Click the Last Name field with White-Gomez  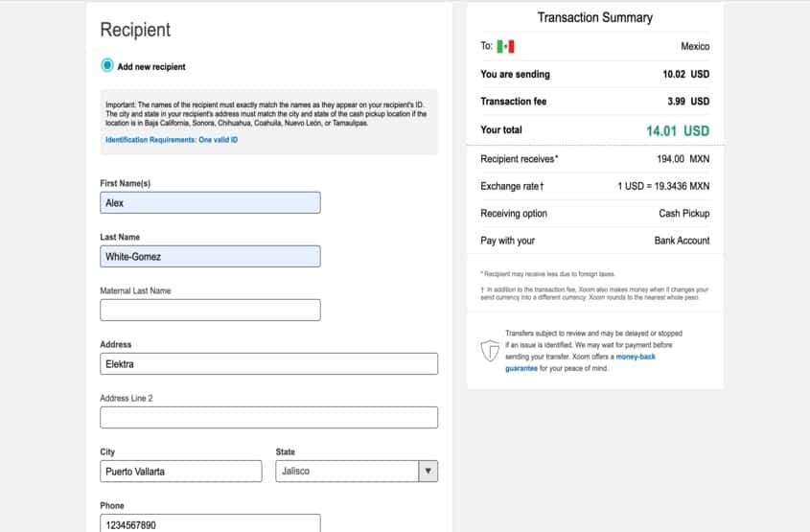coord(210,257)
